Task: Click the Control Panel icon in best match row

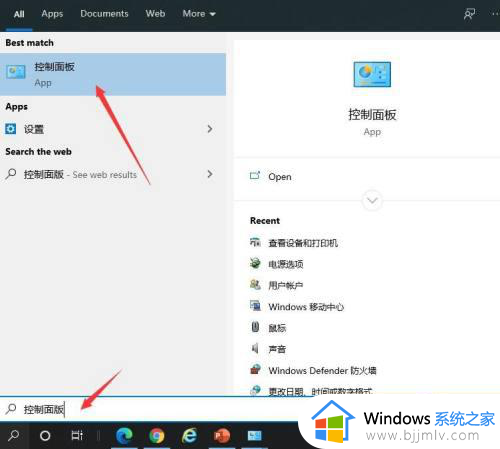Action: pyautogui.click(x=15, y=72)
